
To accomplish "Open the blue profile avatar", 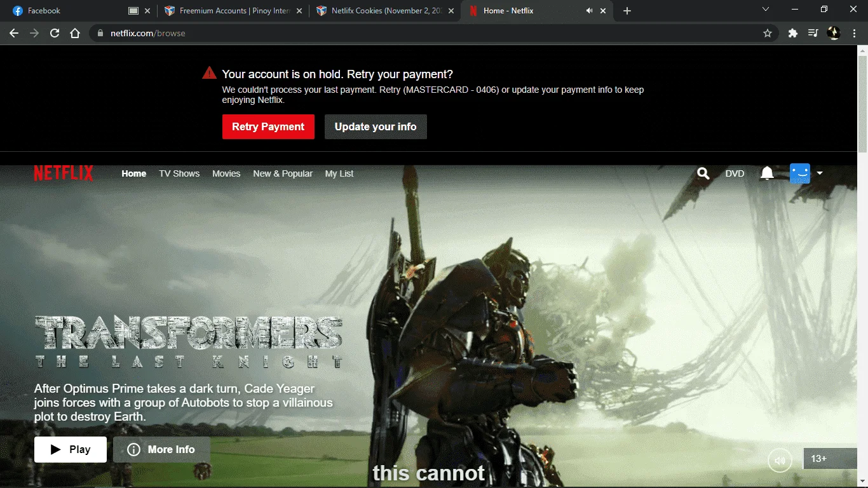I will 800,173.
